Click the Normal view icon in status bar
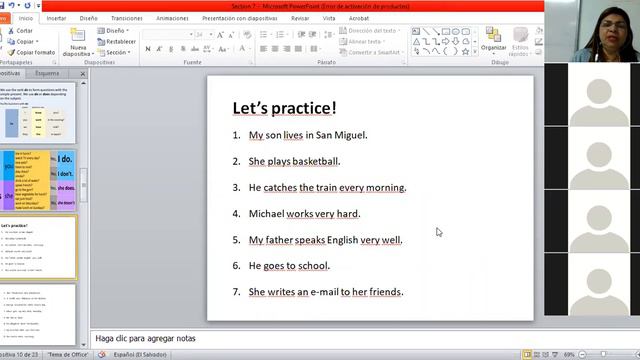 point(527,355)
